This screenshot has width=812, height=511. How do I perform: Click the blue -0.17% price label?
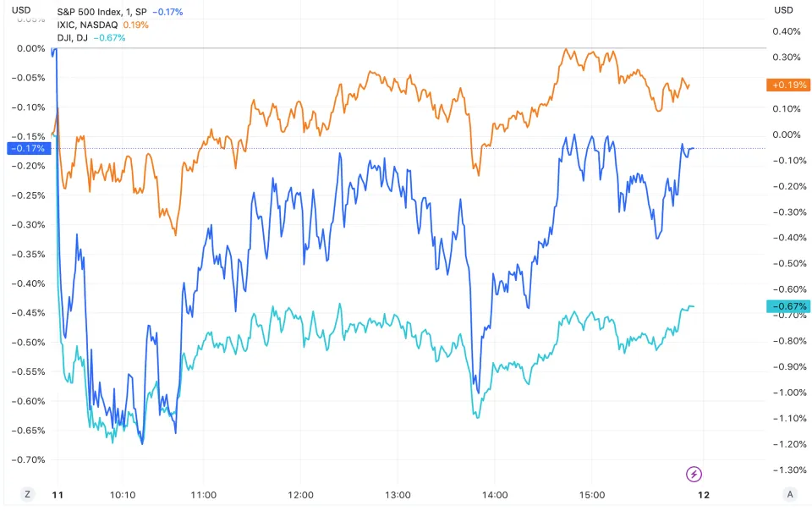(x=28, y=148)
